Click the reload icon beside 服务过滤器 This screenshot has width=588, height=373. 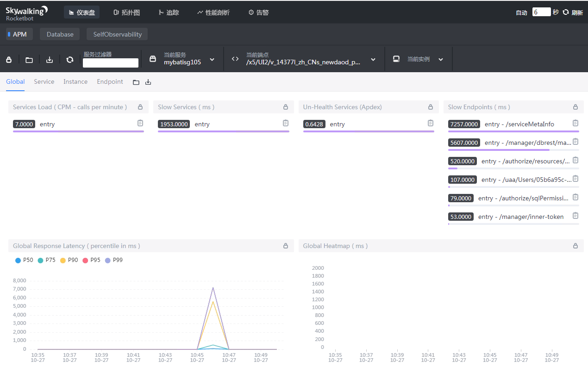pyautogui.click(x=70, y=60)
